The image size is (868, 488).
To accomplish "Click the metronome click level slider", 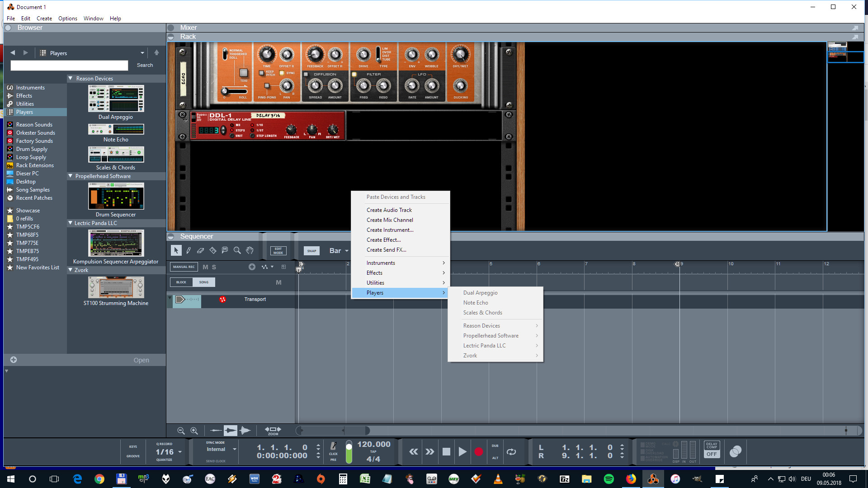I will point(349,452).
